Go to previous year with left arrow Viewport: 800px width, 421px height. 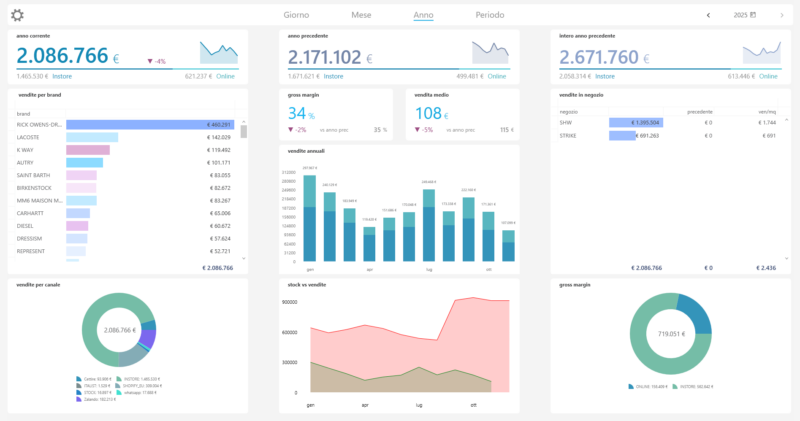point(708,15)
